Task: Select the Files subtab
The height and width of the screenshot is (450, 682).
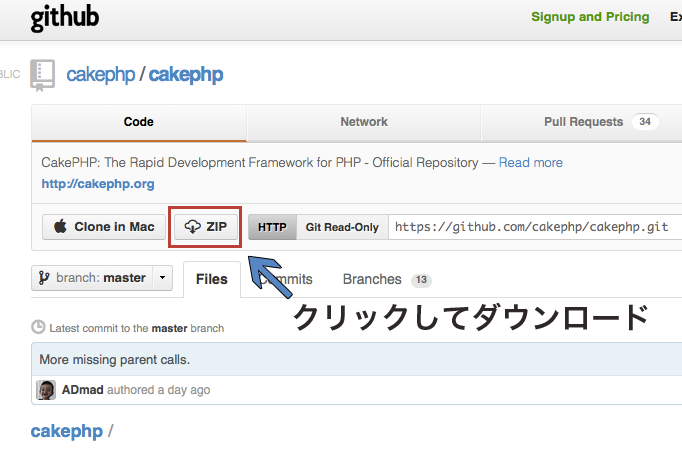Action: click(x=211, y=279)
